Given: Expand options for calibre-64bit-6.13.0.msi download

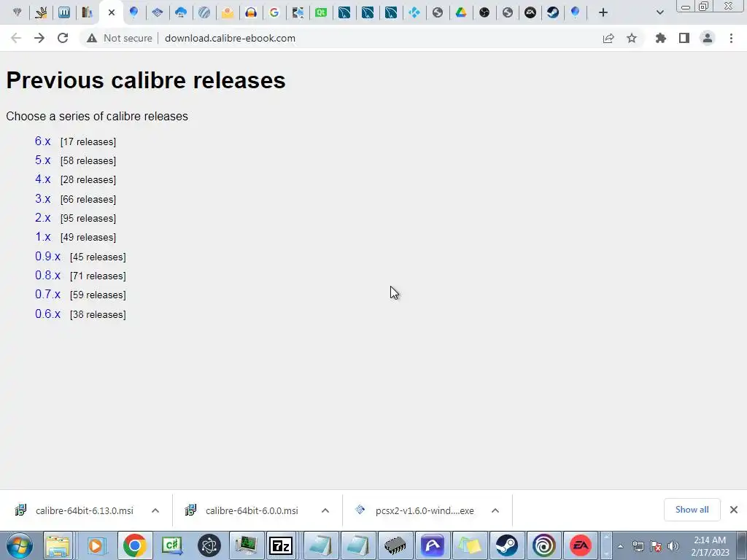Looking at the screenshot, I should (155, 510).
